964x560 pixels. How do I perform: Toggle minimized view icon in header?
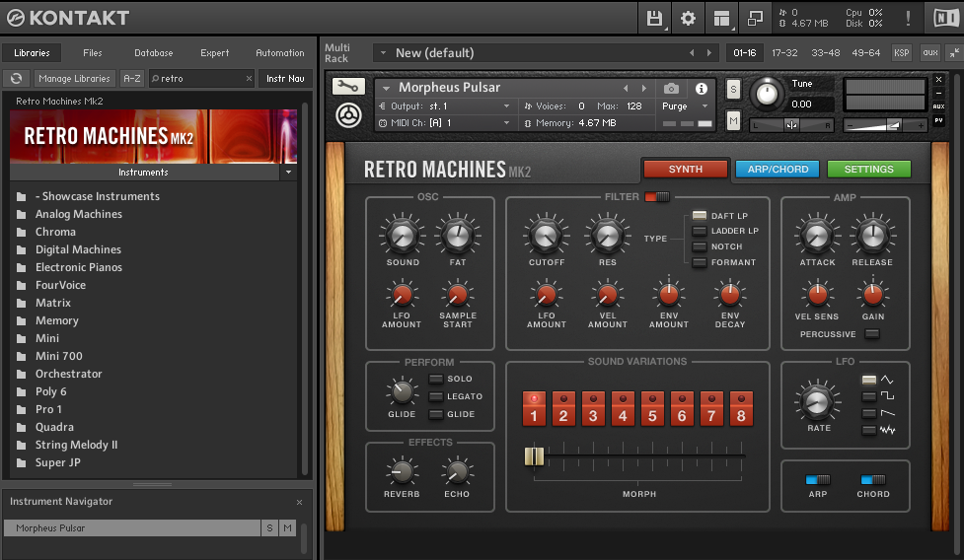point(755,18)
